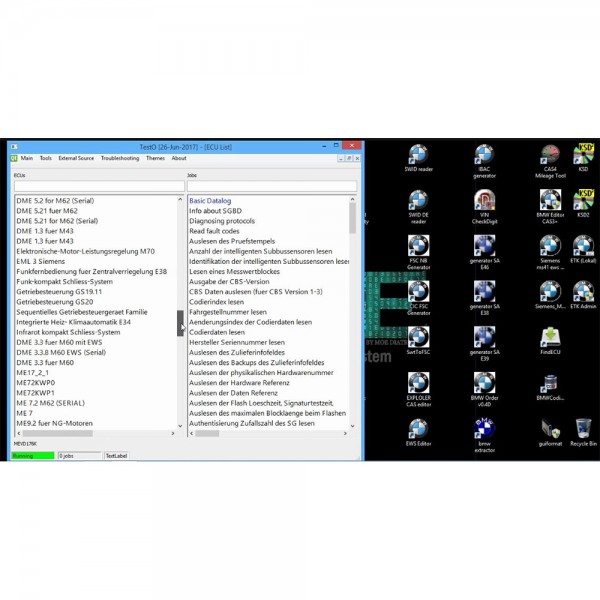Open the Main menu
Screen dimensions: 600x600
click(x=26, y=158)
